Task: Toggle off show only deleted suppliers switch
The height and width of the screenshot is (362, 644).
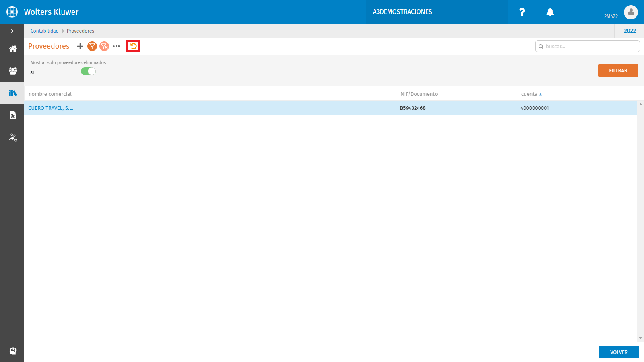Action: click(88, 71)
